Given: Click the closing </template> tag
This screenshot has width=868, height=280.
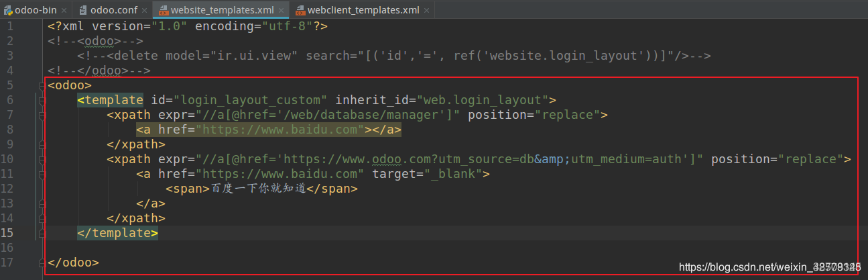Looking at the screenshot, I should [x=118, y=233].
